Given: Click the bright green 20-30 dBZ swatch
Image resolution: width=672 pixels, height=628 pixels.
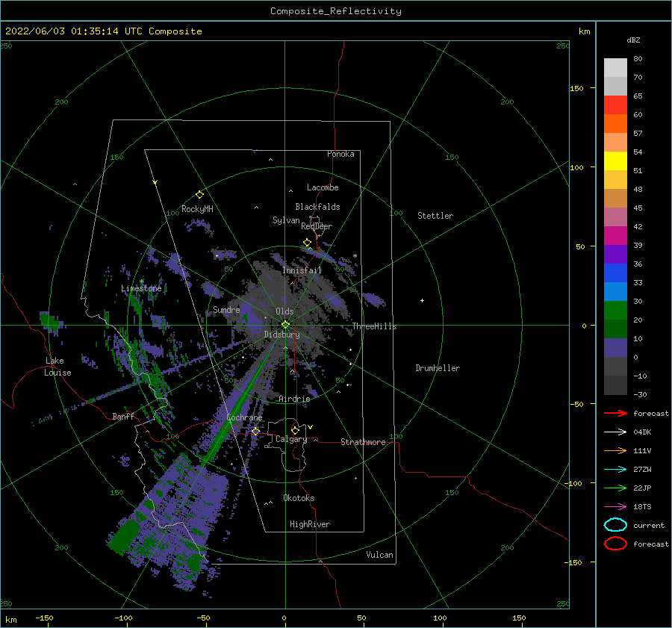Looking at the screenshot, I should pos(615,310).
